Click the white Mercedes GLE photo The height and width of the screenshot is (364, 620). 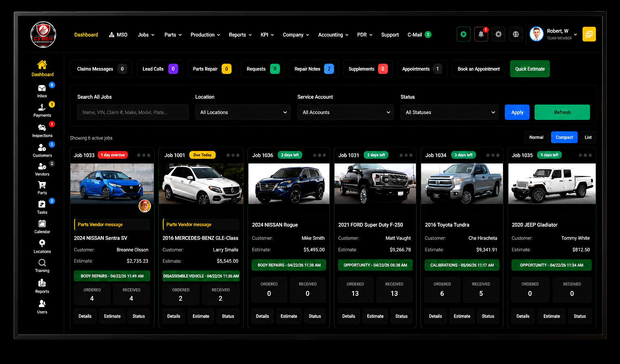201,184
